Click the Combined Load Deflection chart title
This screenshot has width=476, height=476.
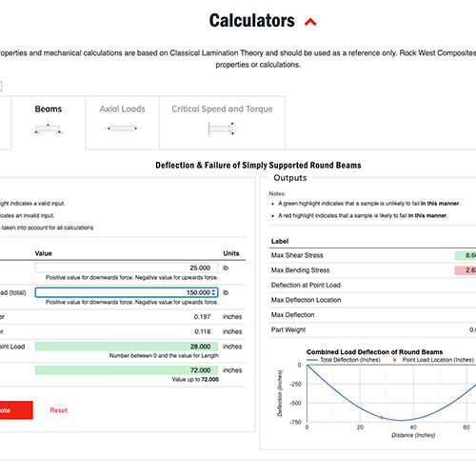[x=374, y=352]
